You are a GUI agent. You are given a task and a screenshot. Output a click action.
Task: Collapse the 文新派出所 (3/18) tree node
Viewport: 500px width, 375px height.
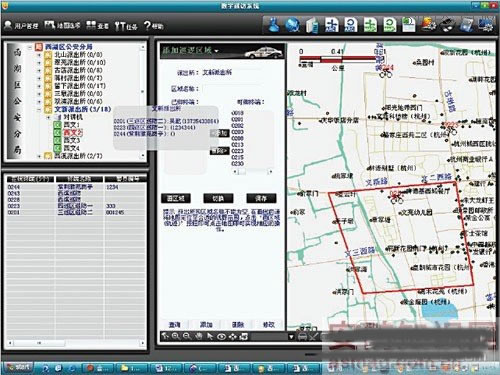(39, 109)
